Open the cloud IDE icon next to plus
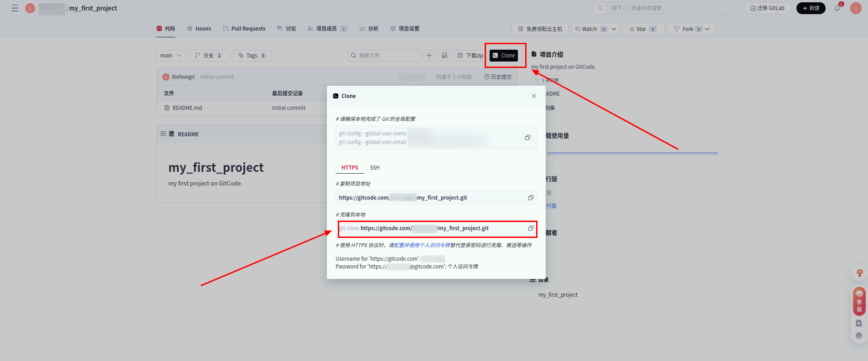868x361 pixels. click(x=444, y=56)
